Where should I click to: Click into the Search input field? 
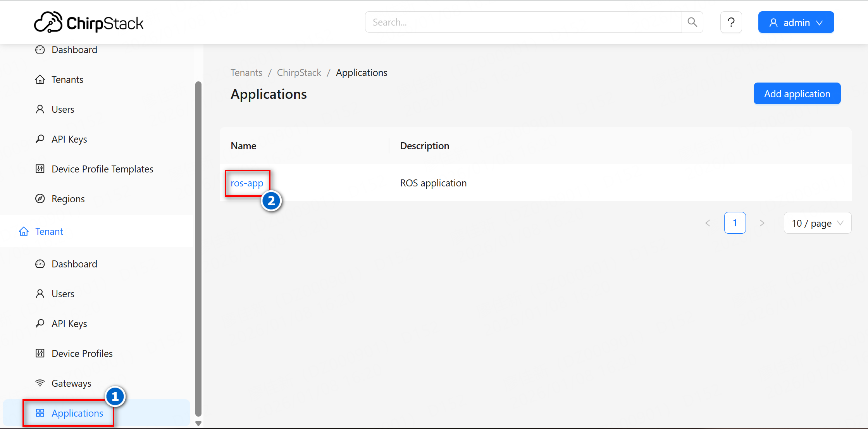523,22
